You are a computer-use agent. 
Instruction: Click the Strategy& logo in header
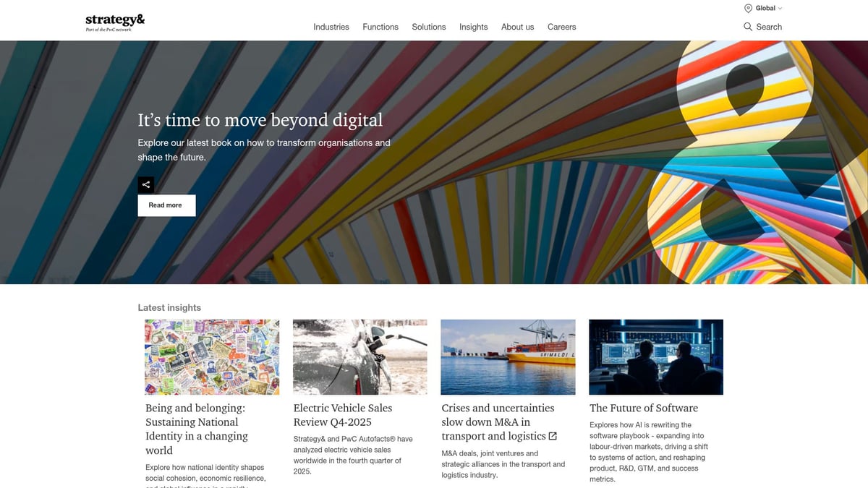(115, 22)
